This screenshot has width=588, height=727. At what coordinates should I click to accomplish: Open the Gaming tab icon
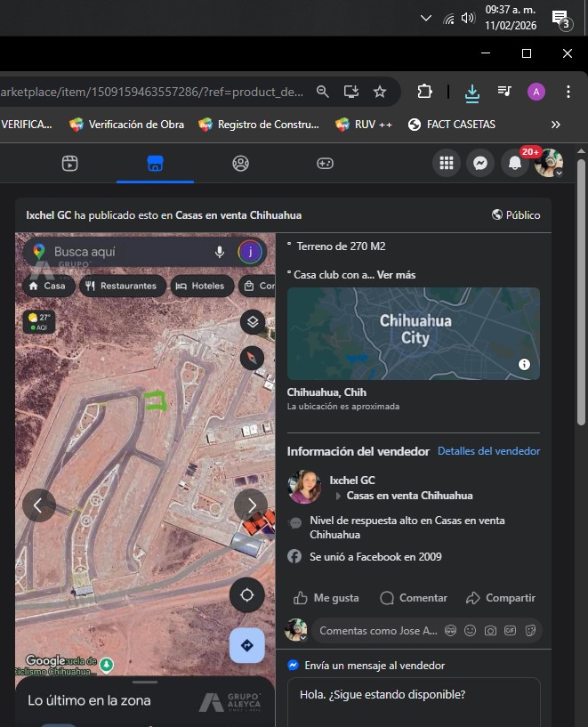pos(325,163)
